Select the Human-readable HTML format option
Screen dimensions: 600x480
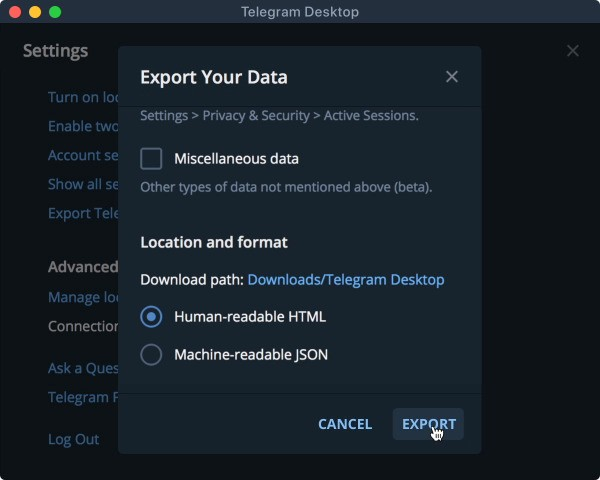pos(151,317)
